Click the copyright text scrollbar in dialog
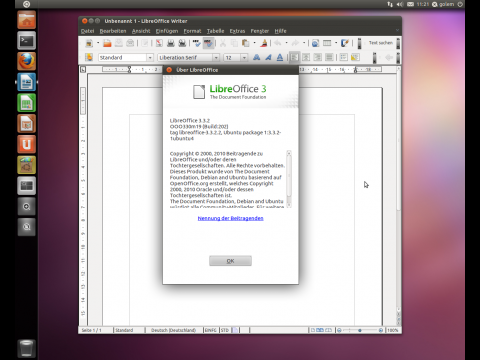This screenshot has width=480, height=360. point(289,179)
